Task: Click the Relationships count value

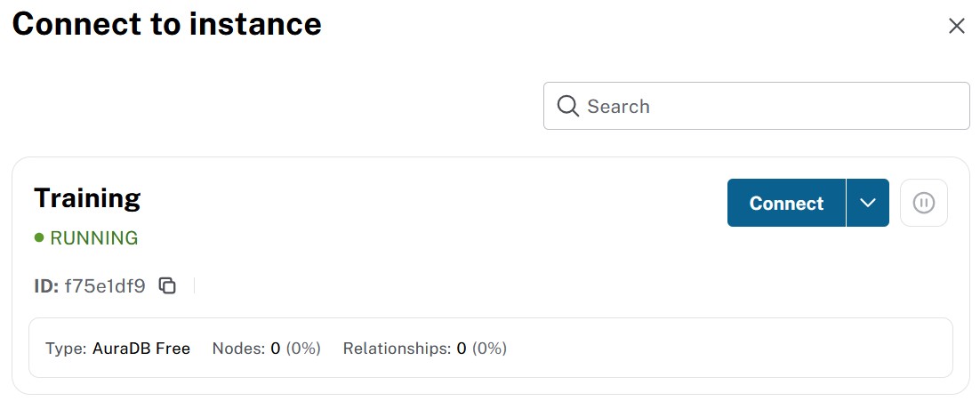Action: point(462,349)
